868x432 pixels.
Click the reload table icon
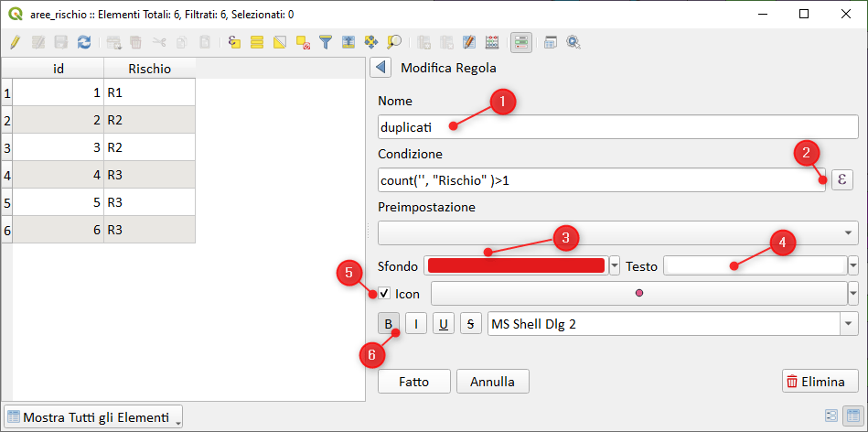[84, 42]
